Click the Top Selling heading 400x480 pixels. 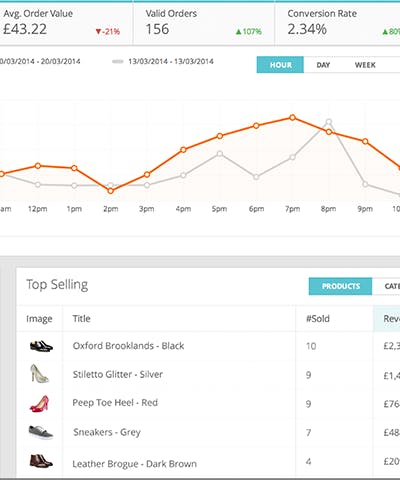point(57,285)
